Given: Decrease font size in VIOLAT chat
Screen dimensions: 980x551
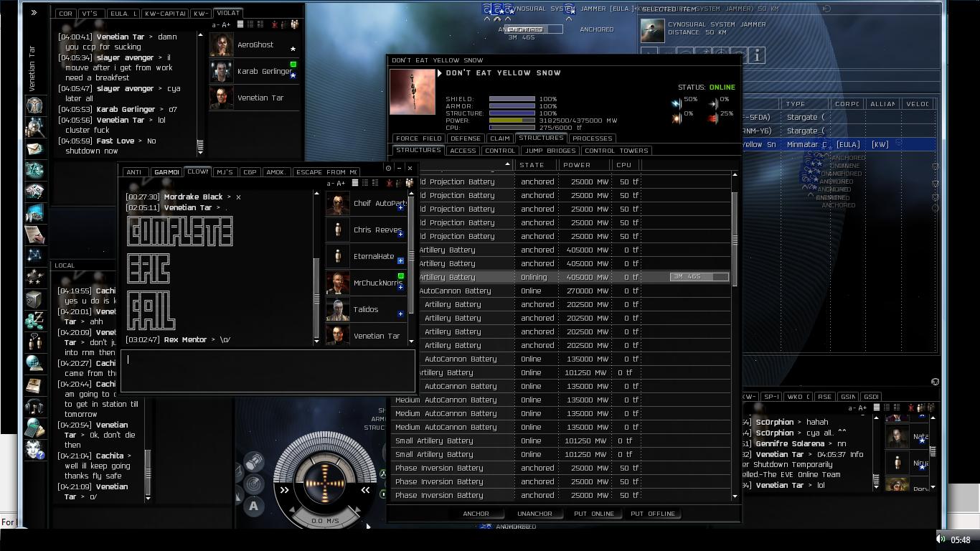Looking at the screenshot, I should pos(215,24).
